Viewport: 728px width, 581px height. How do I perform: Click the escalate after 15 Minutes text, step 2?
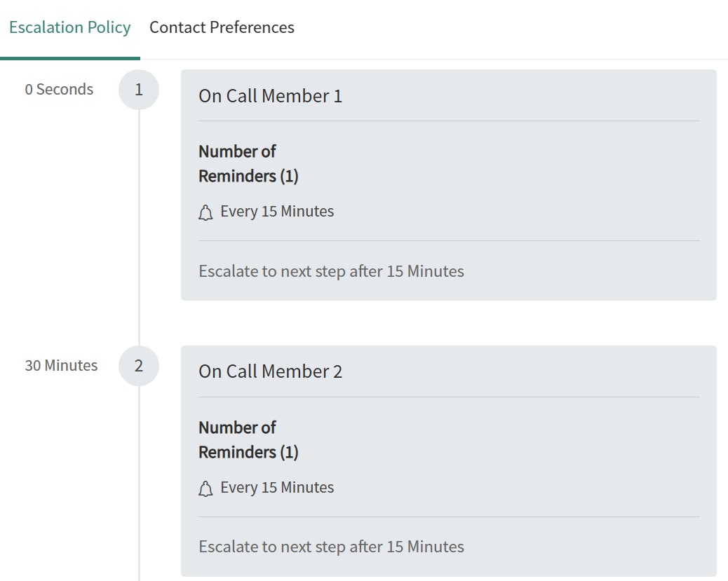(x=331, y=547)
